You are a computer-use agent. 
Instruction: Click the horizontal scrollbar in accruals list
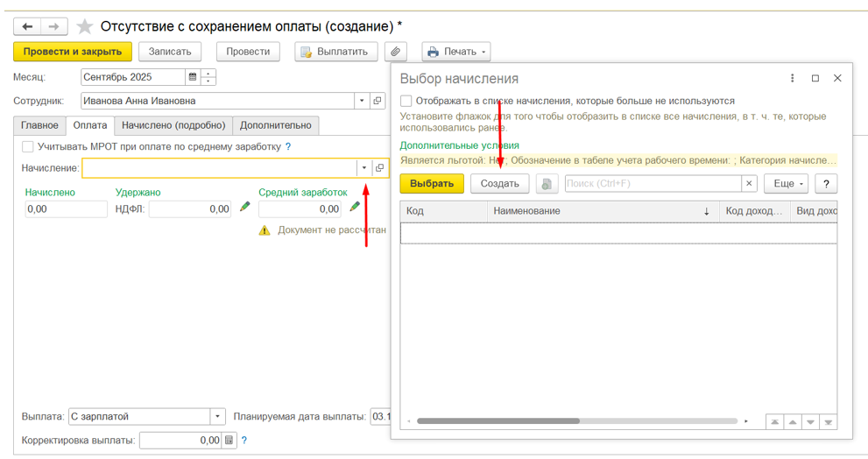[498, 421]
